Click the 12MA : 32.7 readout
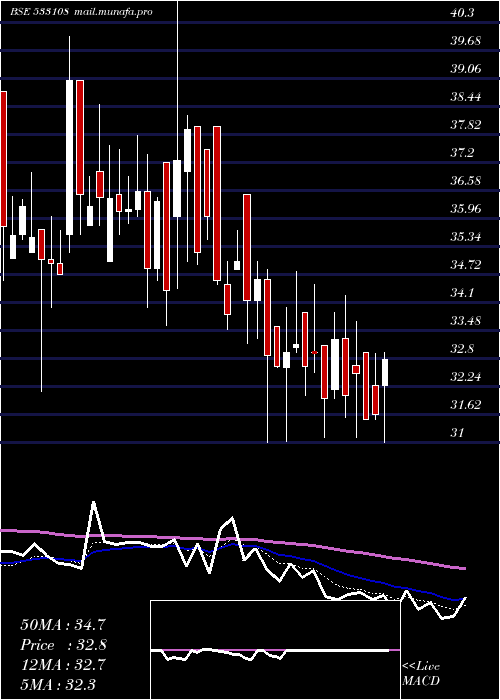This screenshot has width=500, height=700. tap(63, 665)
